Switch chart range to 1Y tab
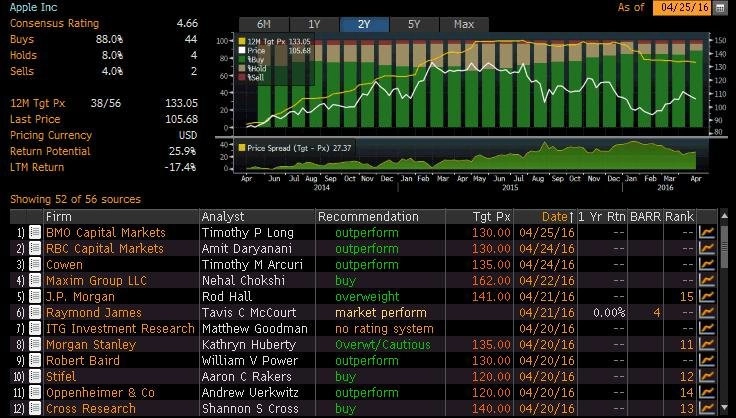736x418 pixels. click(x=314, y=24)
